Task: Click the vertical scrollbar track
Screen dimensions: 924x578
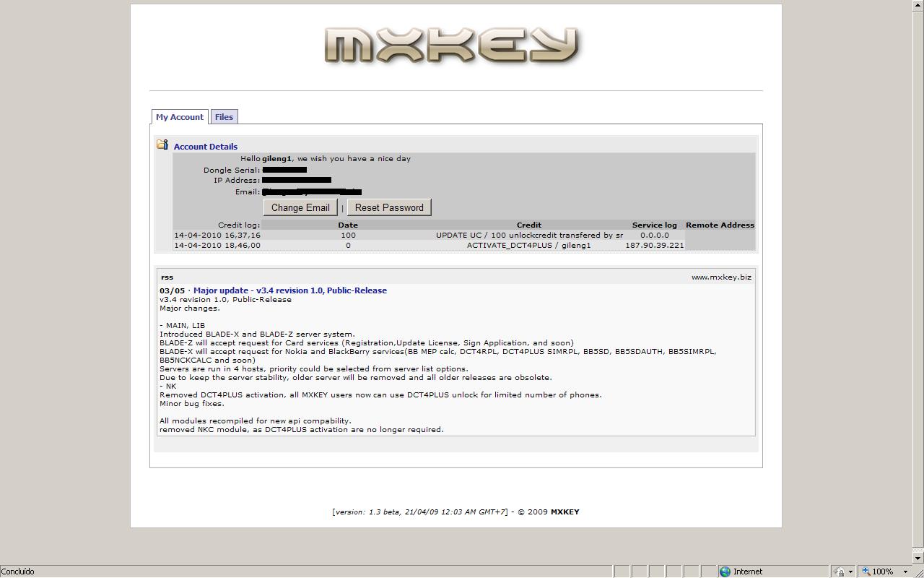Action: (x=918, y=549)
